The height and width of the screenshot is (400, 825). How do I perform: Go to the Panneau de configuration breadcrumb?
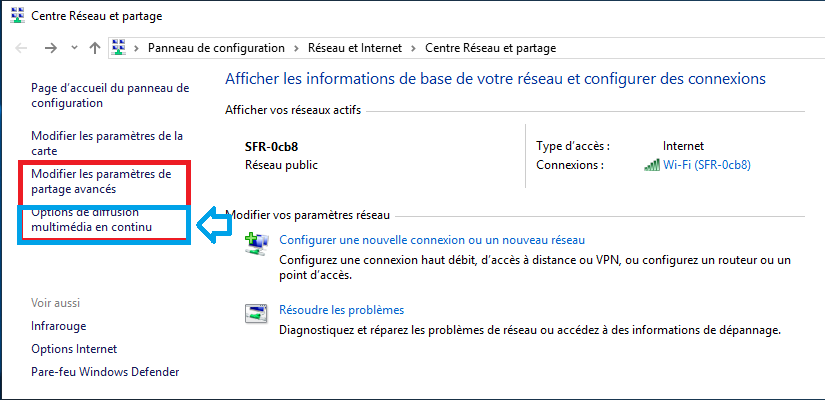pos(216,48)
